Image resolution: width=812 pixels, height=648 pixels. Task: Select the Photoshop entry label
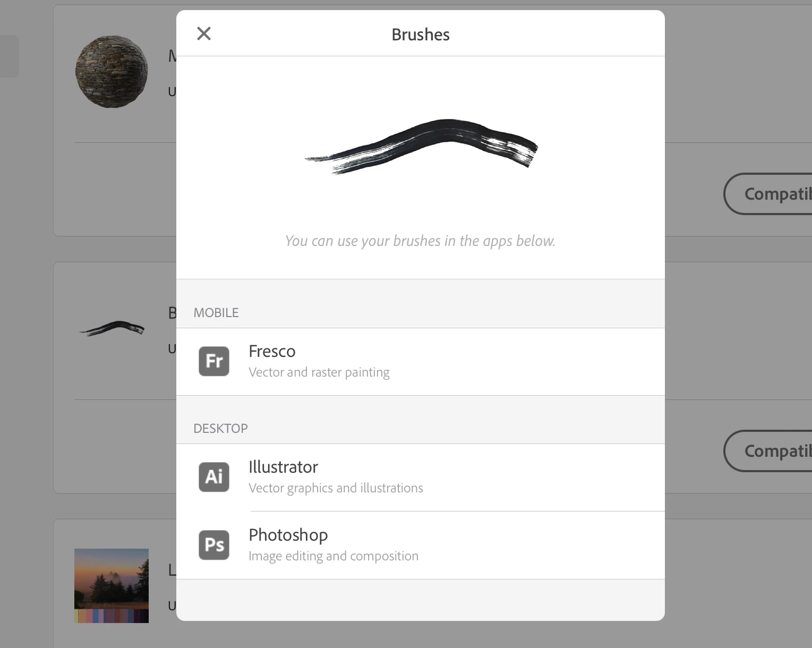288,535
